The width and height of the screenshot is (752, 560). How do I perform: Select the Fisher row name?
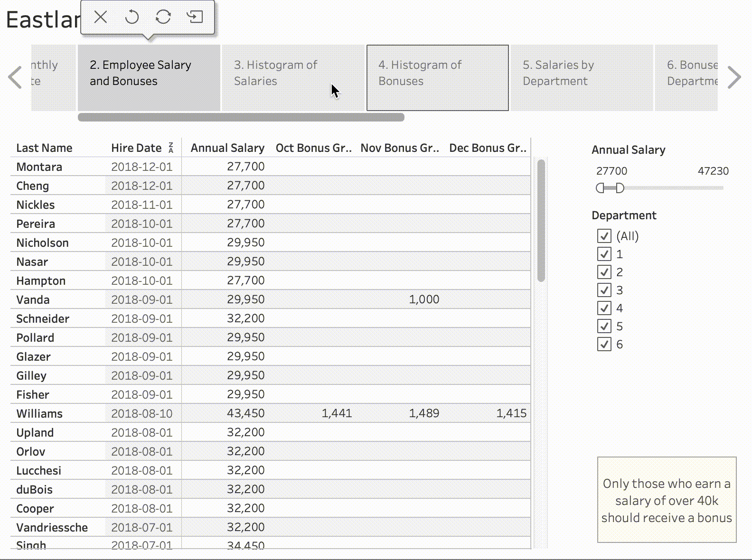(x=32, y=395)
